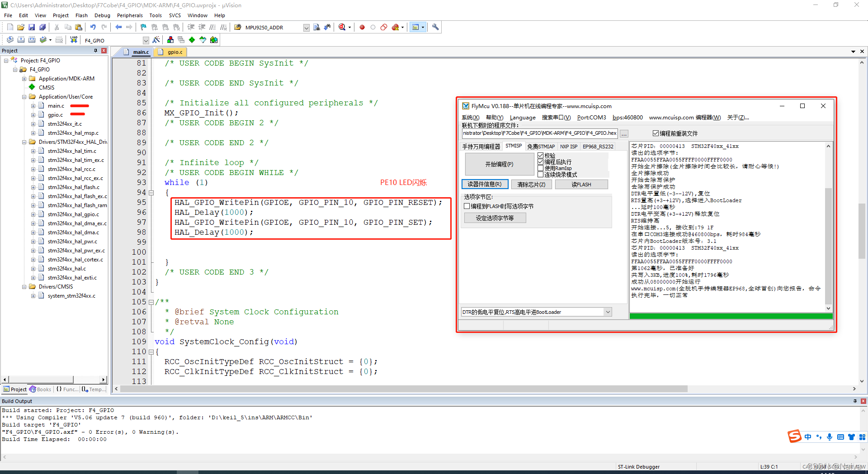The width and height of the screenshot is (868, 474).
Task: Click the 读FLASH read flash button
Action: pyautogui.click(x=581, y=184)
